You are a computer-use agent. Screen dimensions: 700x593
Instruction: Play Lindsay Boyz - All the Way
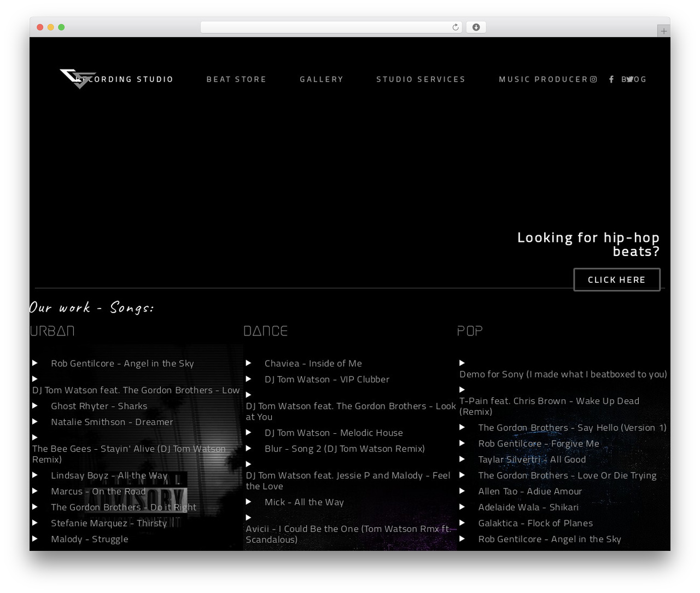[35, 475]
